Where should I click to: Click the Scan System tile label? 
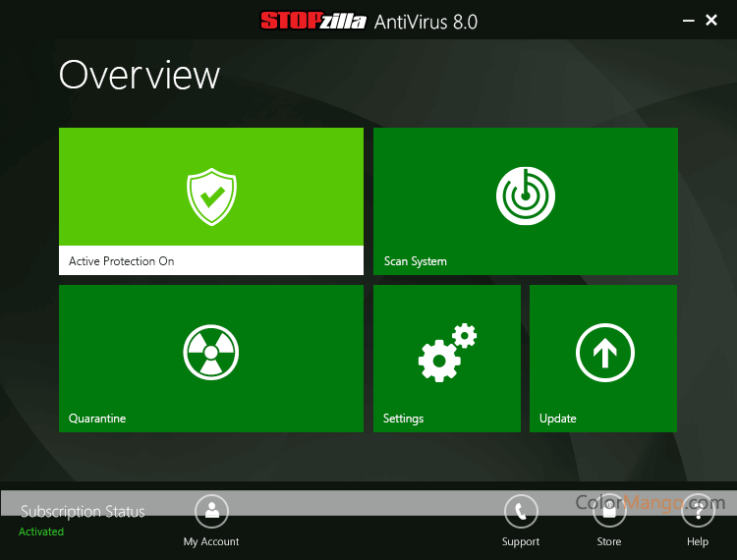pos(415,261)
